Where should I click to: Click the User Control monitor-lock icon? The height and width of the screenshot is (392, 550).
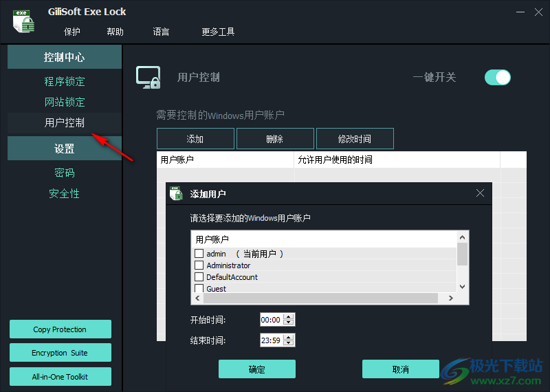148,77
